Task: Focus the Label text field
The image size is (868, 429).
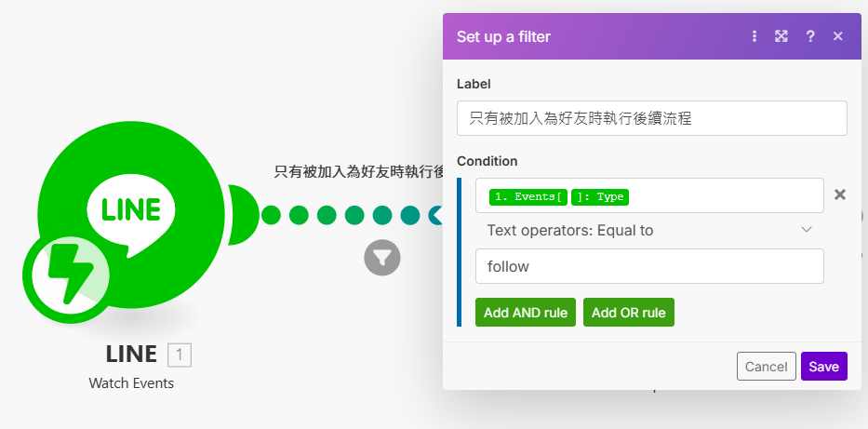Action: click(x=651, y=118)
